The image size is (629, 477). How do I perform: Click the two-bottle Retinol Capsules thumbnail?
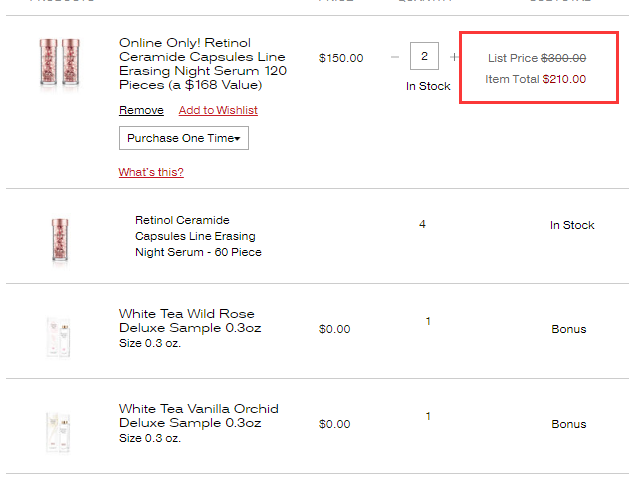(x=59, y=63)
